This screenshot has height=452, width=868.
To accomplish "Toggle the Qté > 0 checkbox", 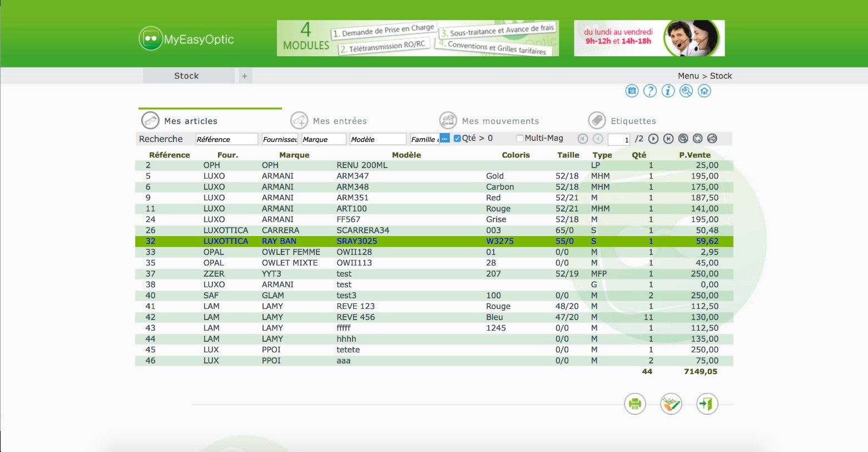I will (x=457, y=138).
